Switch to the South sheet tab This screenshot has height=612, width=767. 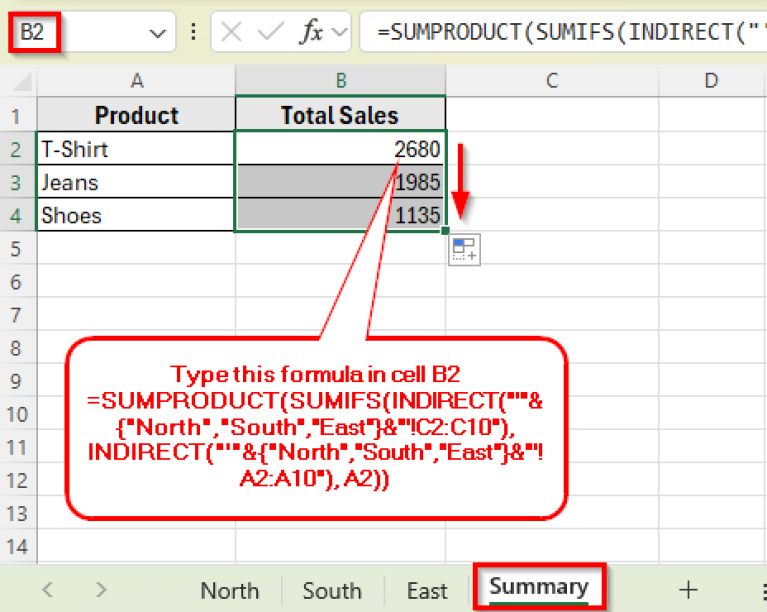(x=331, y=590)
